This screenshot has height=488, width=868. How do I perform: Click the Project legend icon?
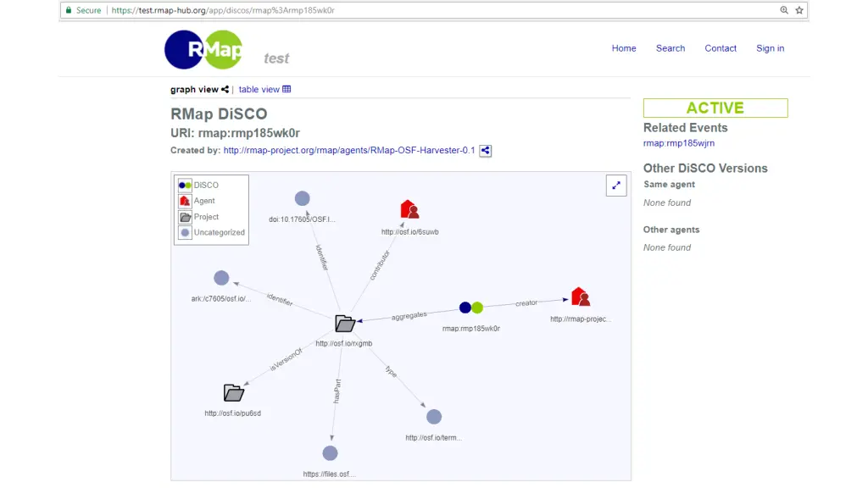pyautogui.click(x=185, y=217)
